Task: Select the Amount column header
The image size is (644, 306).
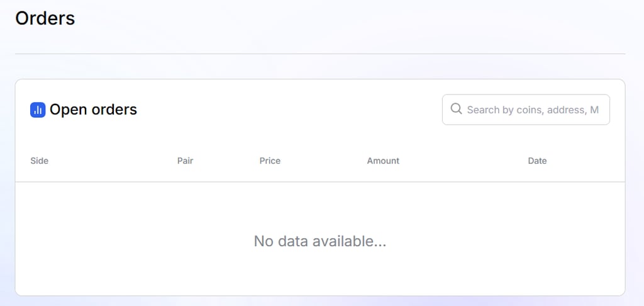Action: click(383, 161)
